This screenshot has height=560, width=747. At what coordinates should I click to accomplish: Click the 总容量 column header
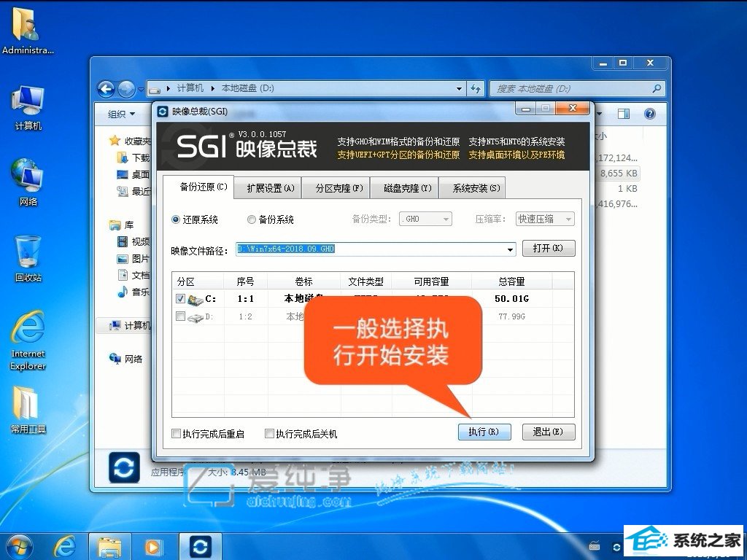[511, 281]
